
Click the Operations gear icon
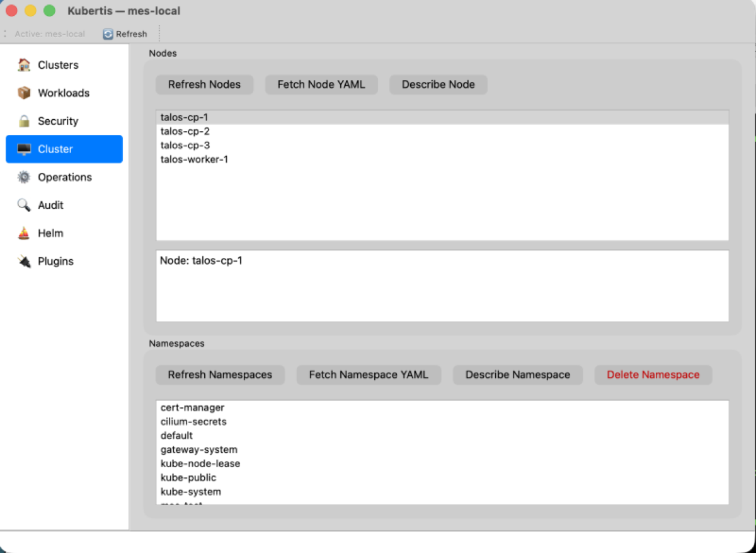(24, 177)
